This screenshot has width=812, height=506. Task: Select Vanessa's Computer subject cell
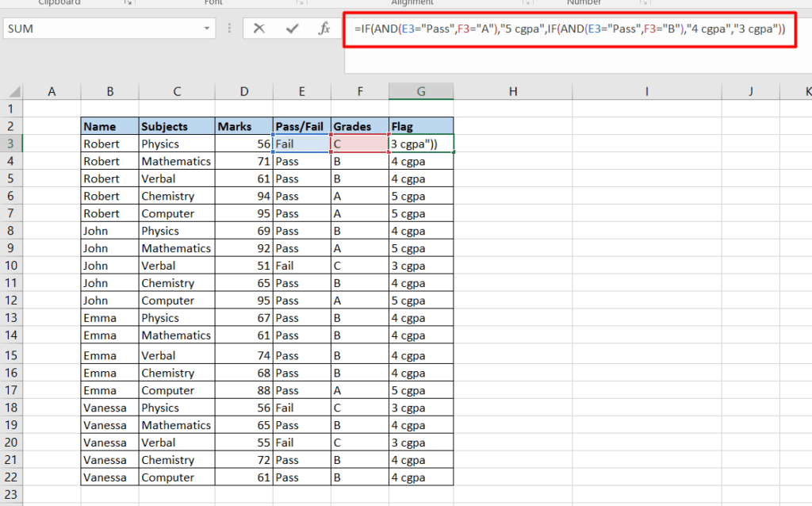(x=176, y=477)
